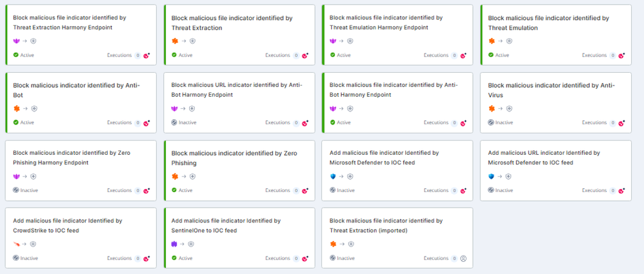The height and width of the screenshot is (274, 644).
Task: Click the grey user icon on the Threat Extraction (imported) card
Action: tap(463, 259)
